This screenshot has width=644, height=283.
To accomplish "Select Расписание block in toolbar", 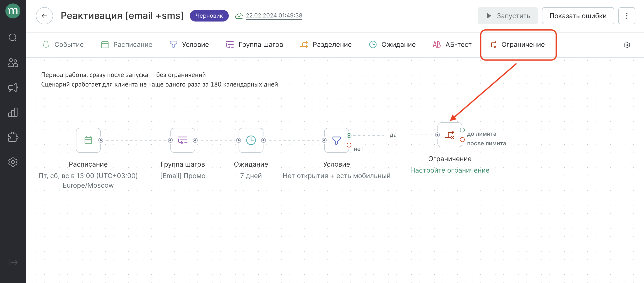I will click(x=126, y=44).
